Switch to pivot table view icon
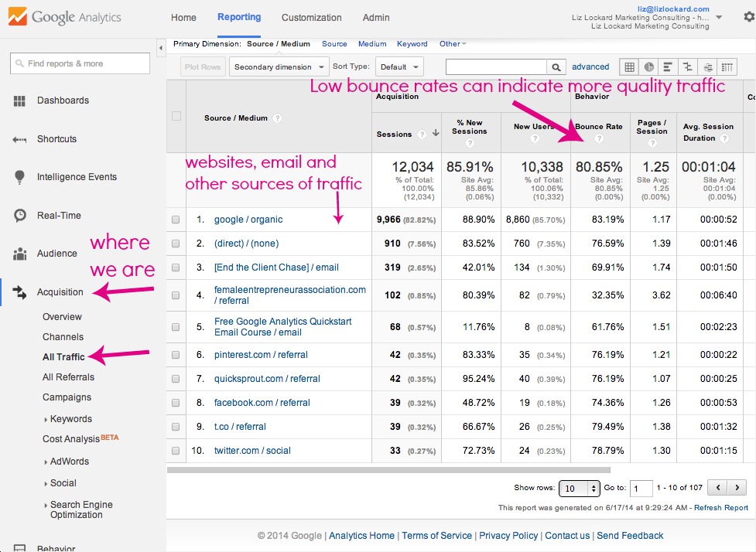 coord(727,67)
